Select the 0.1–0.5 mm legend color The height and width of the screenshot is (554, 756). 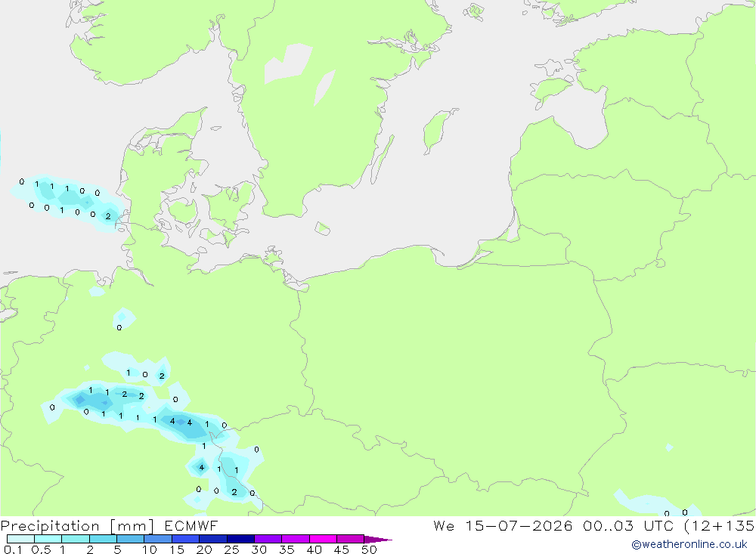[20, 539]
